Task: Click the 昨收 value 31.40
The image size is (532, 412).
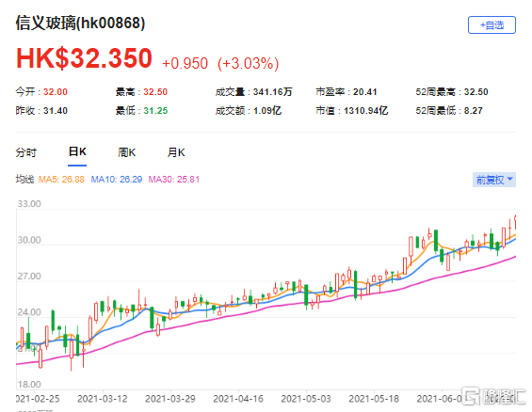Action: tap(56, 111)
